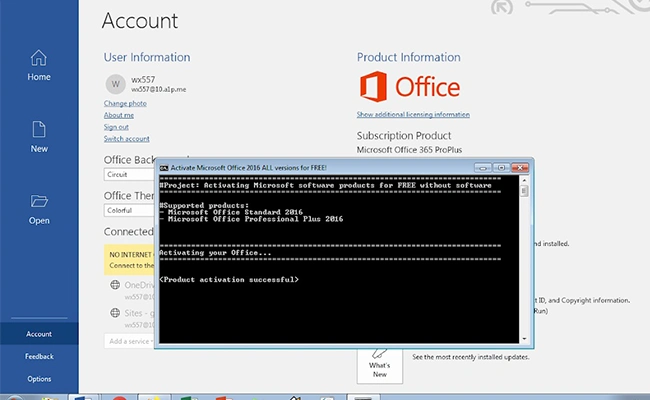The height and width of the screenshot is (400, 650).
Task: Click 'See the most recently installed updates.' text
Action: click(x=471, y=357)
